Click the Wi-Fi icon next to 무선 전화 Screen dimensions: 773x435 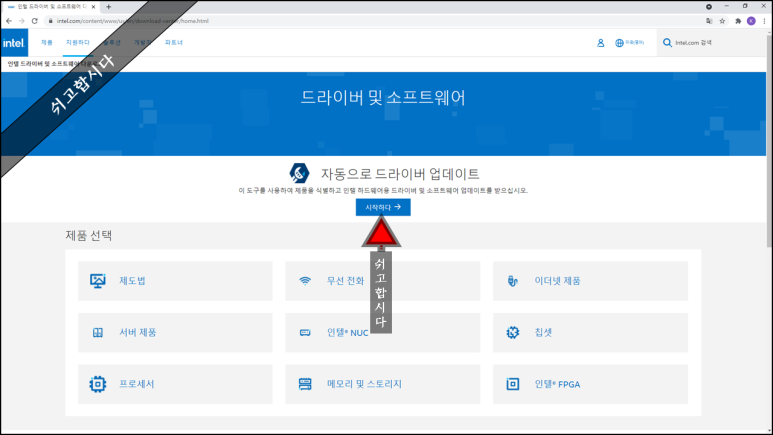[305, 281]
